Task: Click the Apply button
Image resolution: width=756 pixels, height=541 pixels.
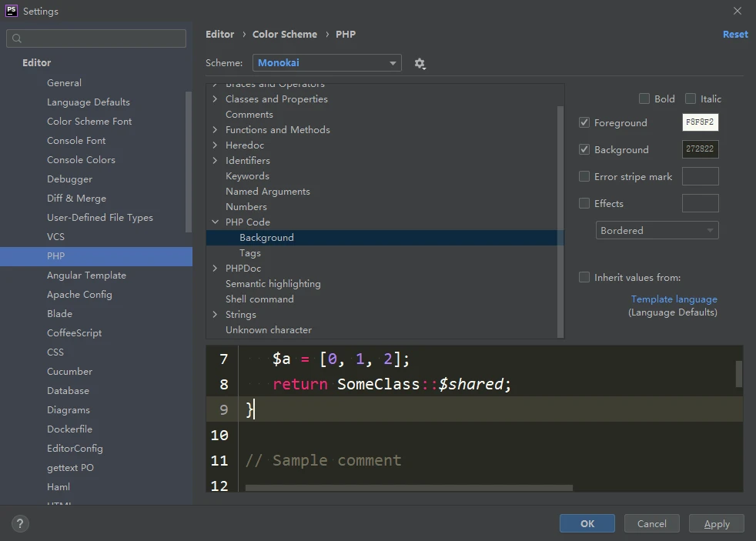Action: click(x=716, y=523)
